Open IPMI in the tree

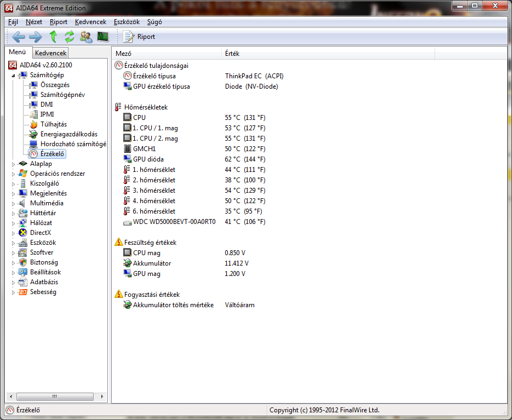click(47, 114)
